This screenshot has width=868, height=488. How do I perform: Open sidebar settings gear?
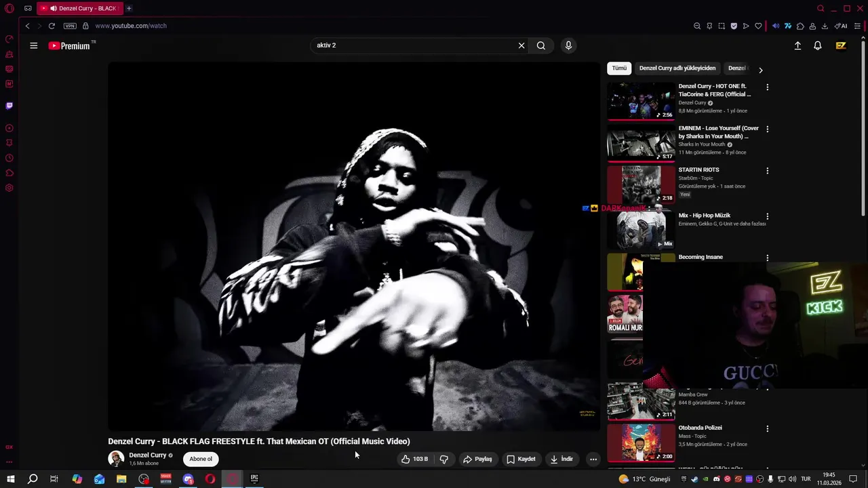coord(9,188)
